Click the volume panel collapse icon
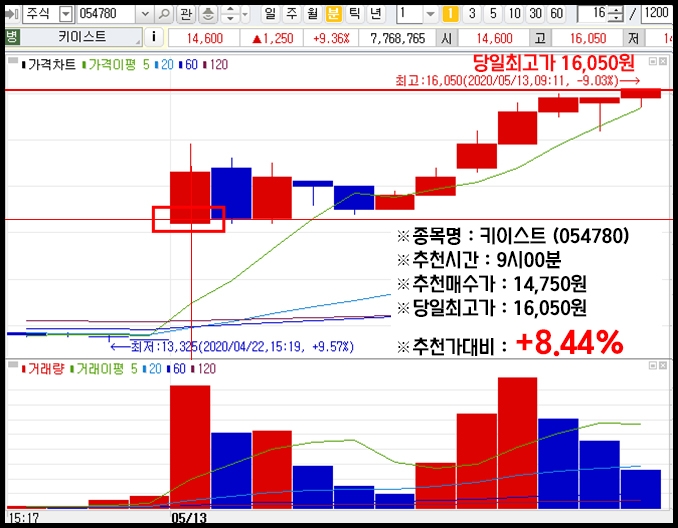Screen dimensions: 678x528 coord(13,365)
